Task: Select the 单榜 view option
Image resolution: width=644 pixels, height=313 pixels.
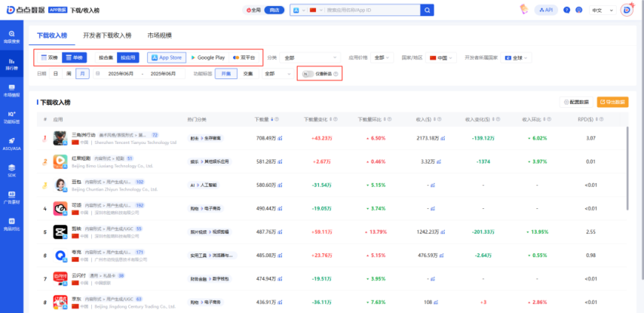Action: coord(75,57)
